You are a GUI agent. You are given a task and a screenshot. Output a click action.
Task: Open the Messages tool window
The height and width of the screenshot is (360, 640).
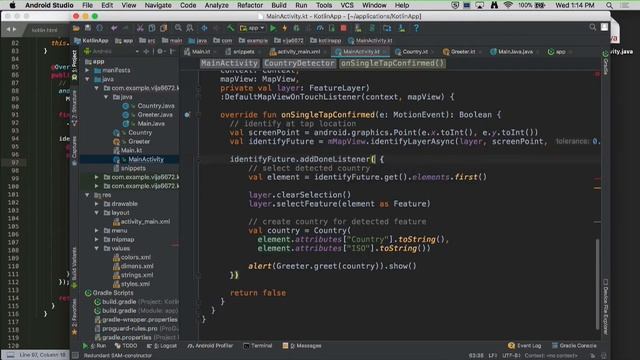[302, 346]
